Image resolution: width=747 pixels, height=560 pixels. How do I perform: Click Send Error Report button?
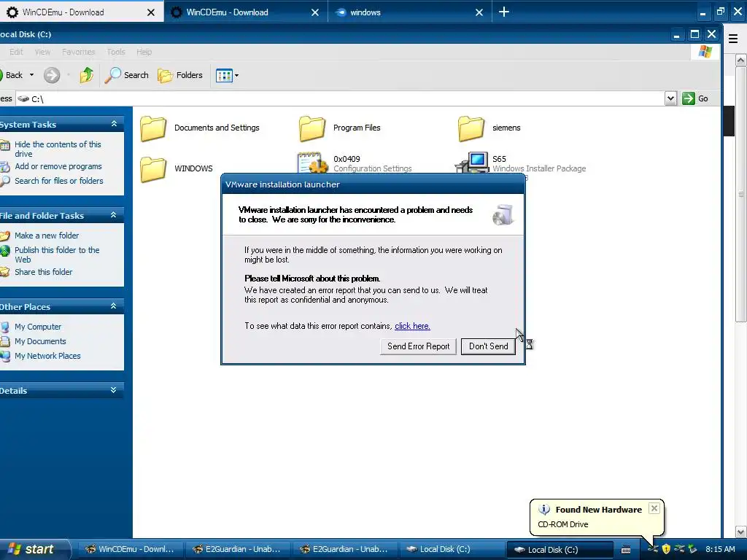tap(418, 346)
